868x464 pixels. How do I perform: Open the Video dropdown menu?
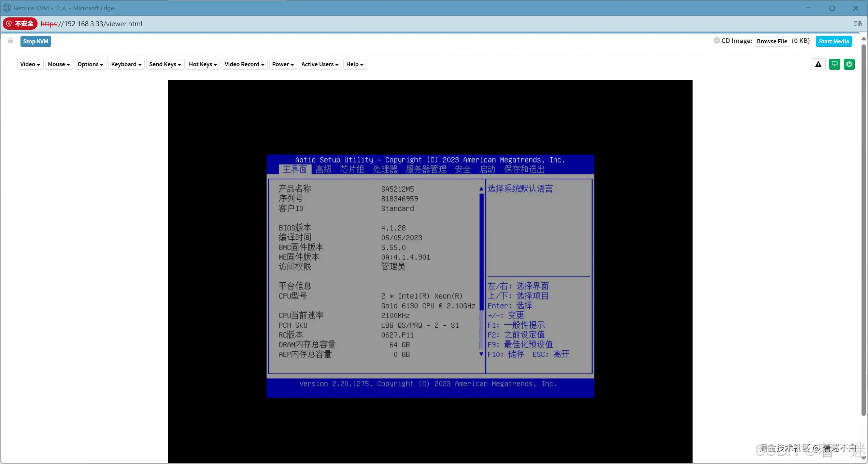pos(30,64)
